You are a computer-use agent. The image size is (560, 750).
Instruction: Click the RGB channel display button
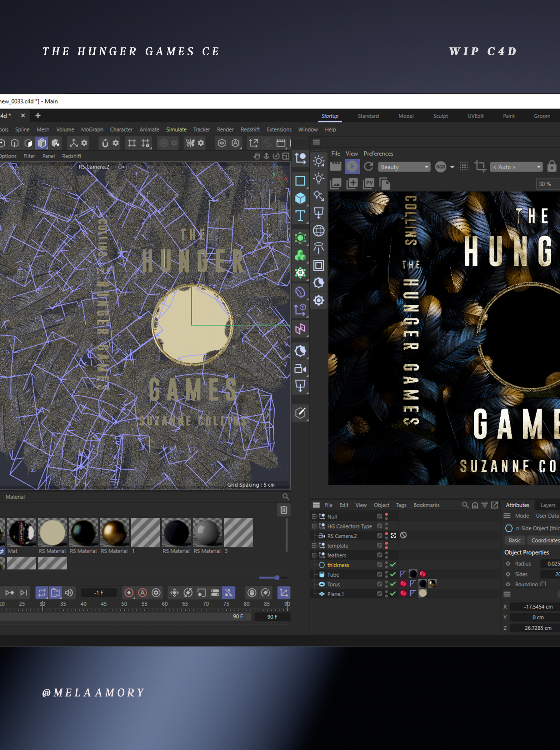point(440,167)
